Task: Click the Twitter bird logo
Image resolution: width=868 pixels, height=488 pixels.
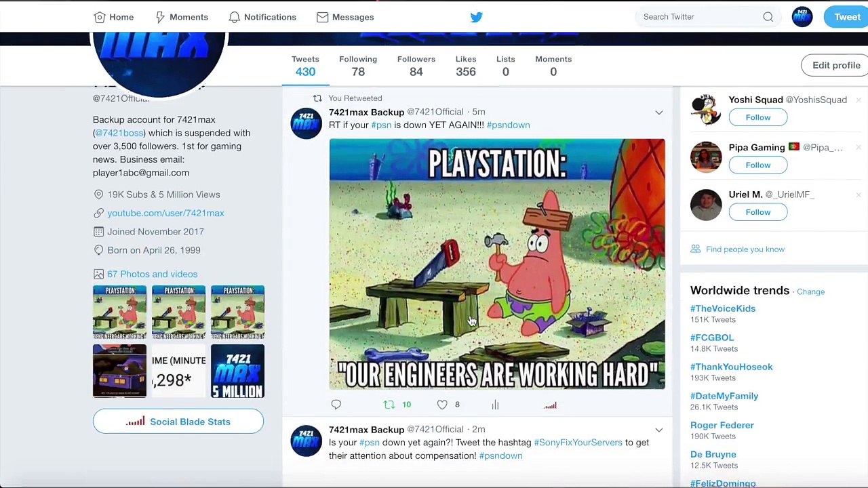Action: 476,17
